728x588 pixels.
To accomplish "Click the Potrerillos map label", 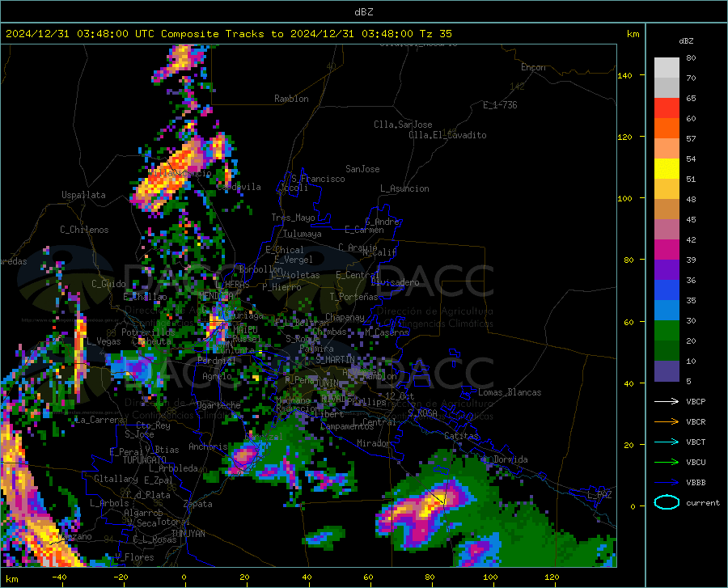I will tap(148, 332).
